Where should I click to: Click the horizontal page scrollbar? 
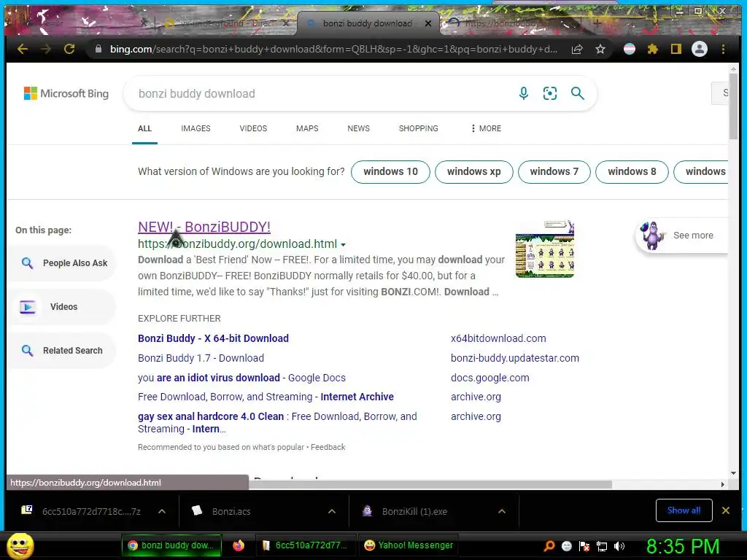[430, 484]
